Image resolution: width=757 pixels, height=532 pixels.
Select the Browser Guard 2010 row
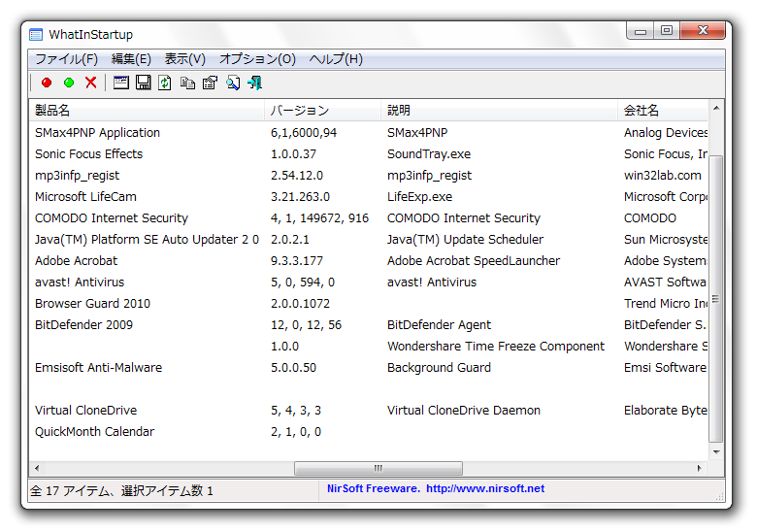pyautogui.click(x=368, y=304)
